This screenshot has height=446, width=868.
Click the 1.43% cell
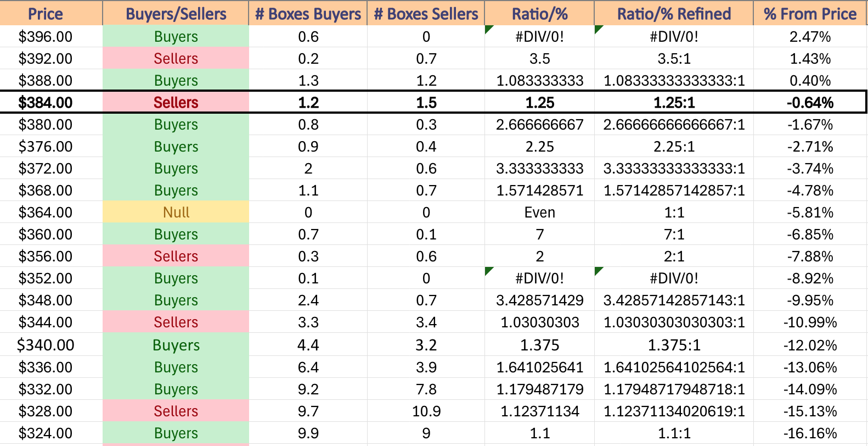[x=810, y=59]
